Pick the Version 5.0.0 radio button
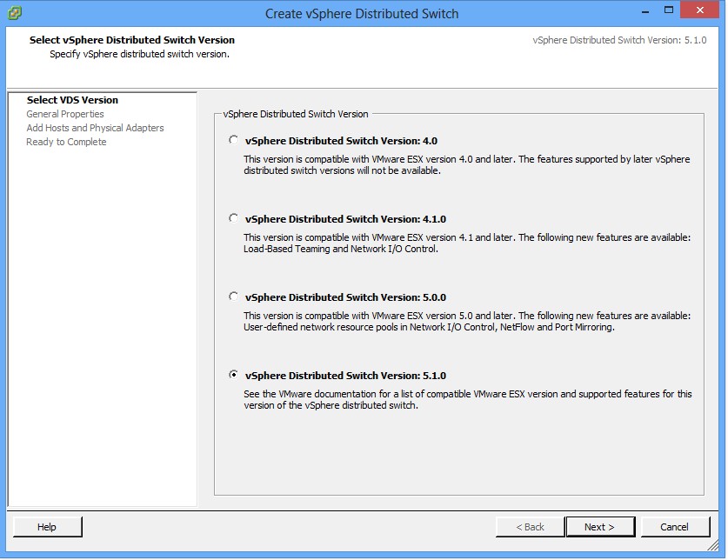This screenshot has height=560, width=728. (x=233, y=297)
